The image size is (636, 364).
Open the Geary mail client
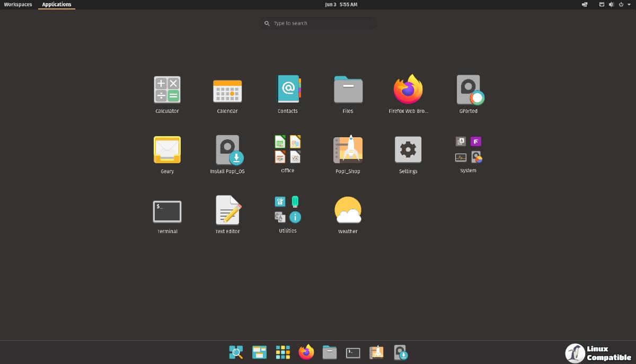coord(167,150)
